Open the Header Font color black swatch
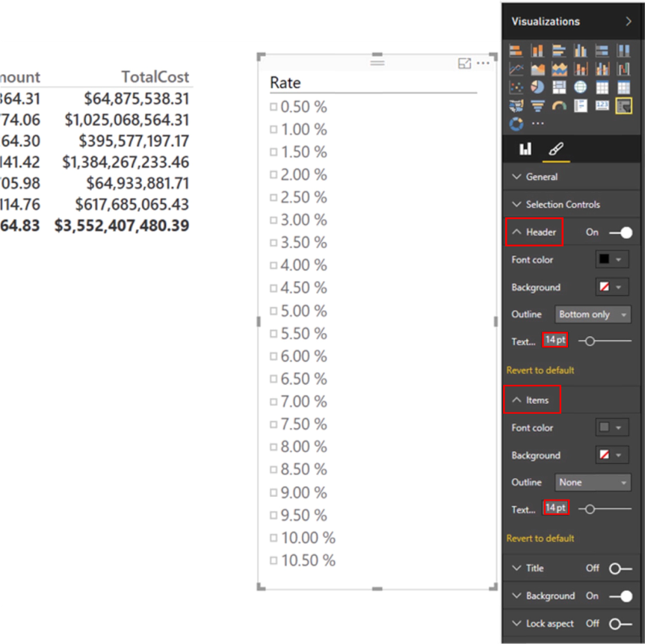 click(x=612, y=259)
